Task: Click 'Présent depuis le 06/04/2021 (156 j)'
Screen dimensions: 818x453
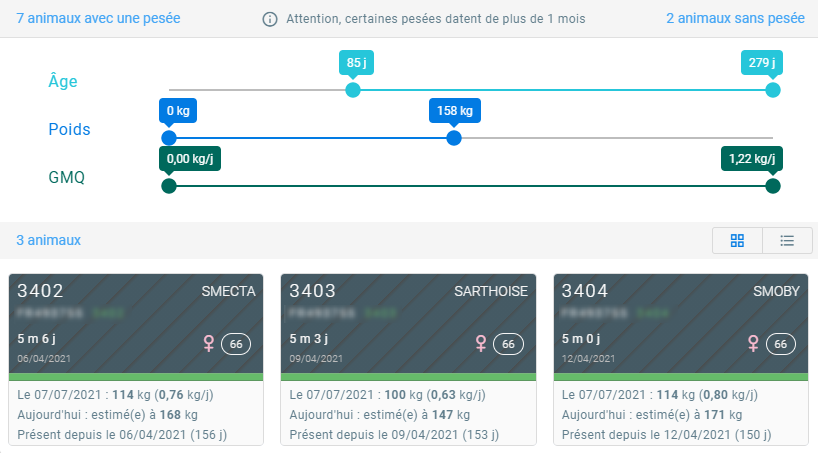Action: 122,435
